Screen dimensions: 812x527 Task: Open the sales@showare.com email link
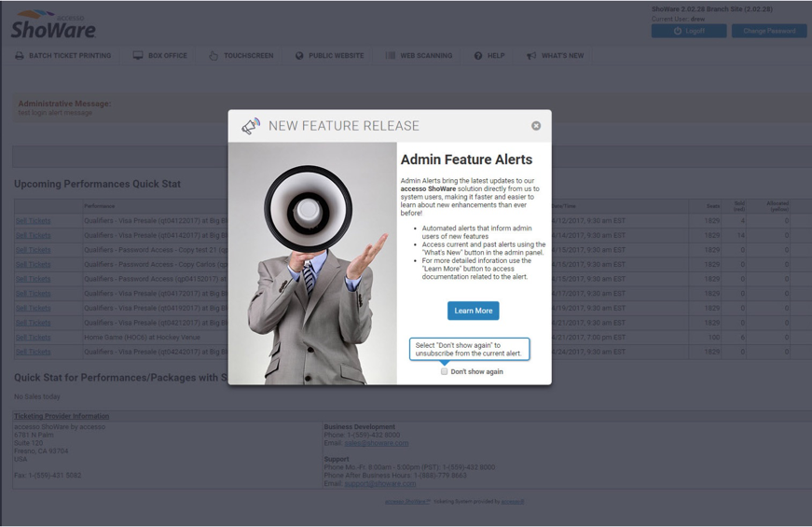click(376, 443)
